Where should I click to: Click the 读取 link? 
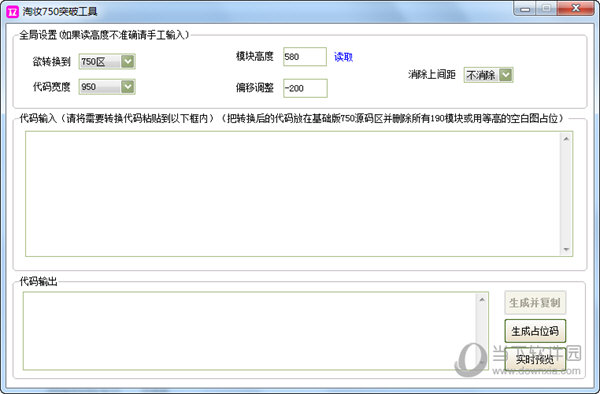[x=343, y=57]
